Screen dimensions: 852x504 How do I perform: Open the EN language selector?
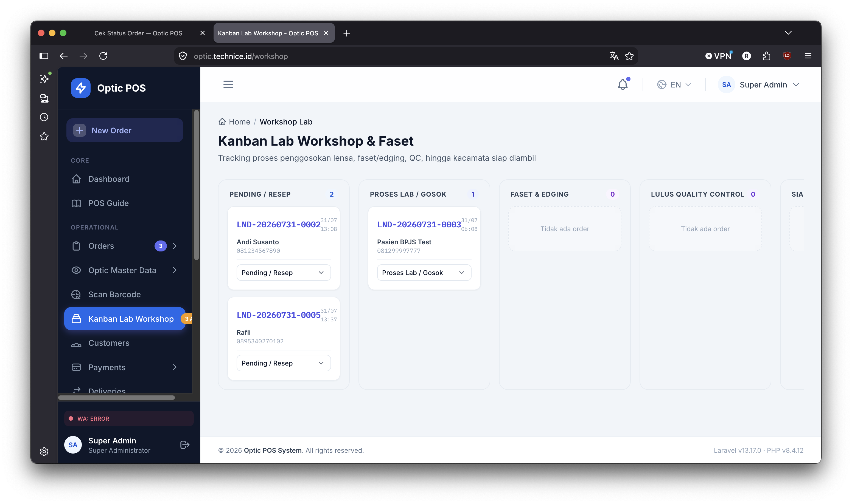click(674, 84)
